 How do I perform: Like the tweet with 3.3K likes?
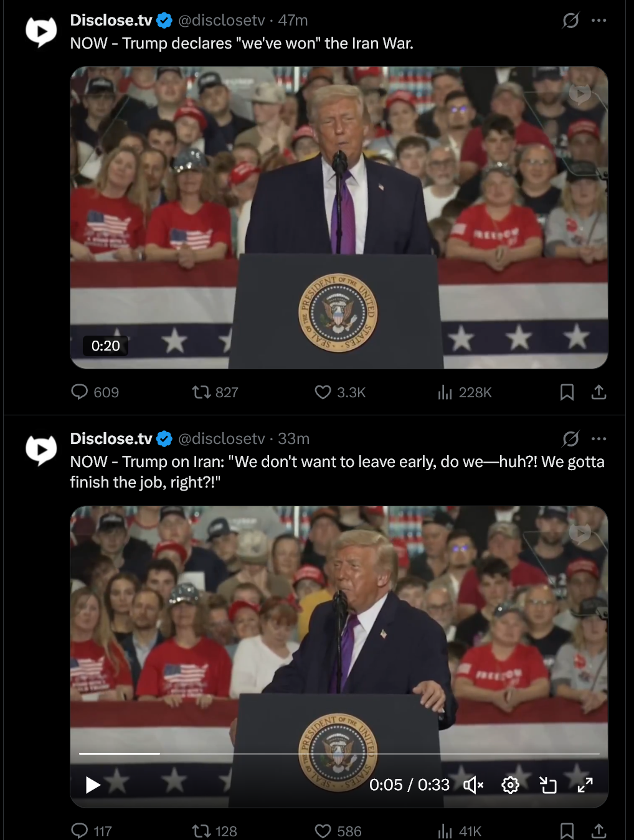click(339, 392)
